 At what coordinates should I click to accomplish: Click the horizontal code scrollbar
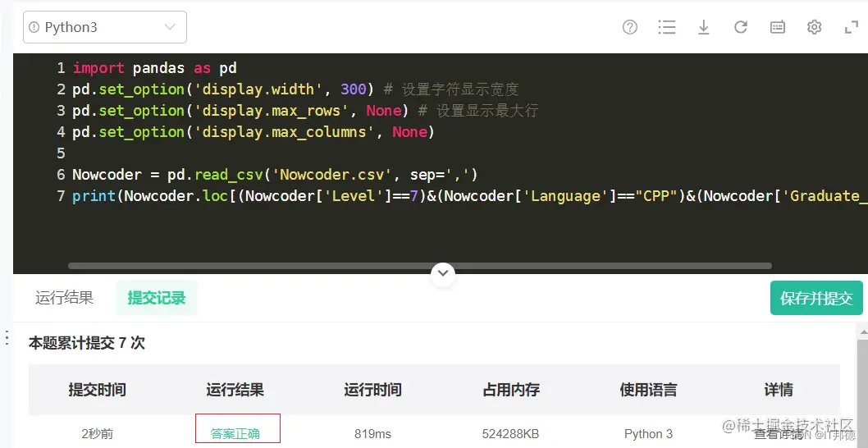coord(419,266)
